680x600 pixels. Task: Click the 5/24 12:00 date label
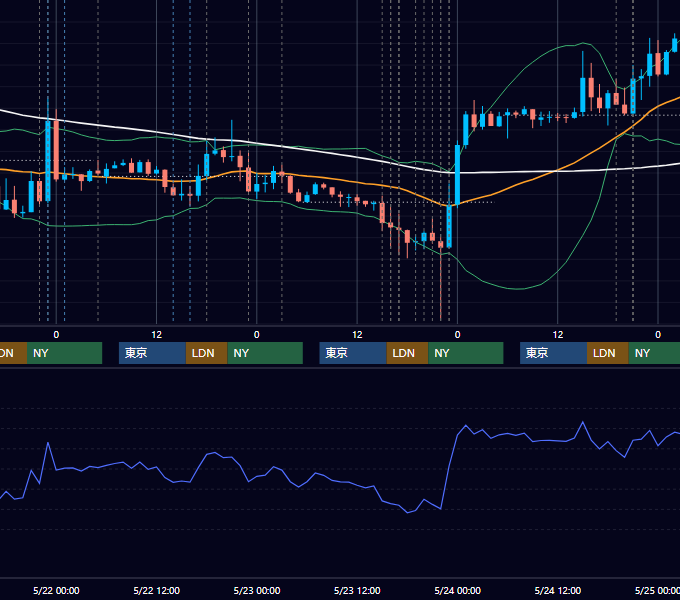coord(558,590)
